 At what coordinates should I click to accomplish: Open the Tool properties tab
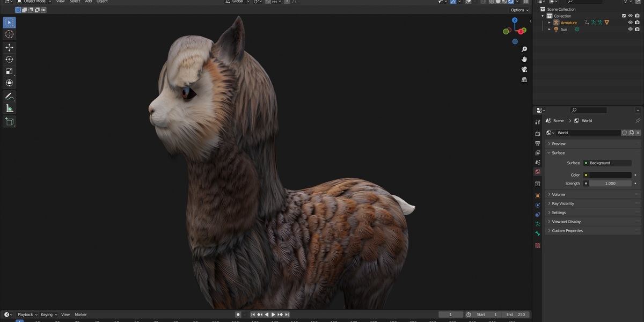[538, 122]
